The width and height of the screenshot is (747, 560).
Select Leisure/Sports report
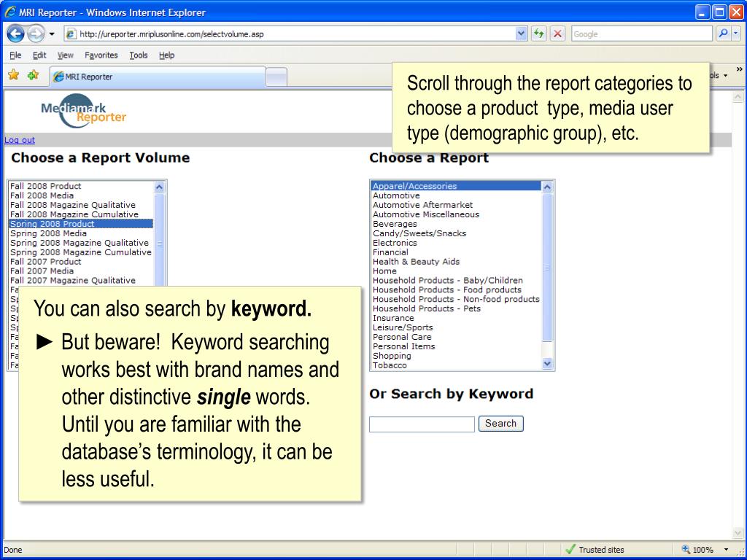tap(457, 327)
